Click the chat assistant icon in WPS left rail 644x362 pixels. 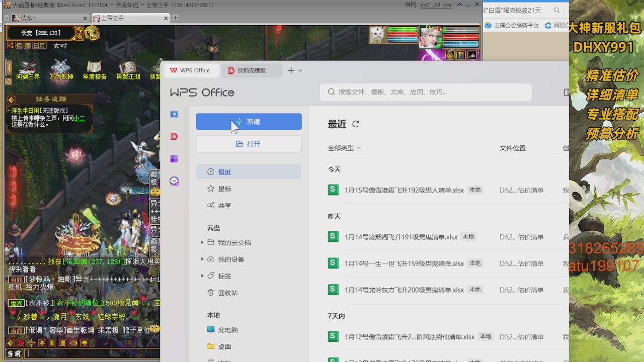[174, 181]
